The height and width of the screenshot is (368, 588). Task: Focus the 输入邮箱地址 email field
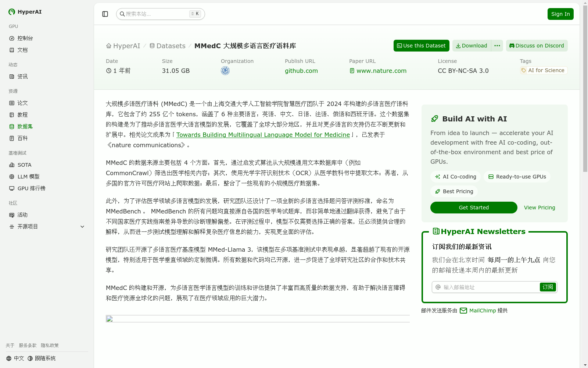pos(486,287)
